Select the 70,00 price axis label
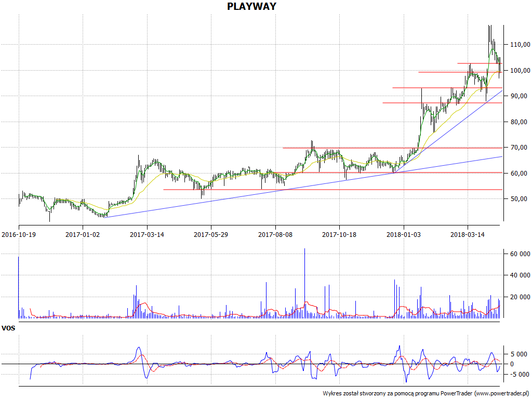The width and height of the screenshot is (532, 399). (519, 148)
